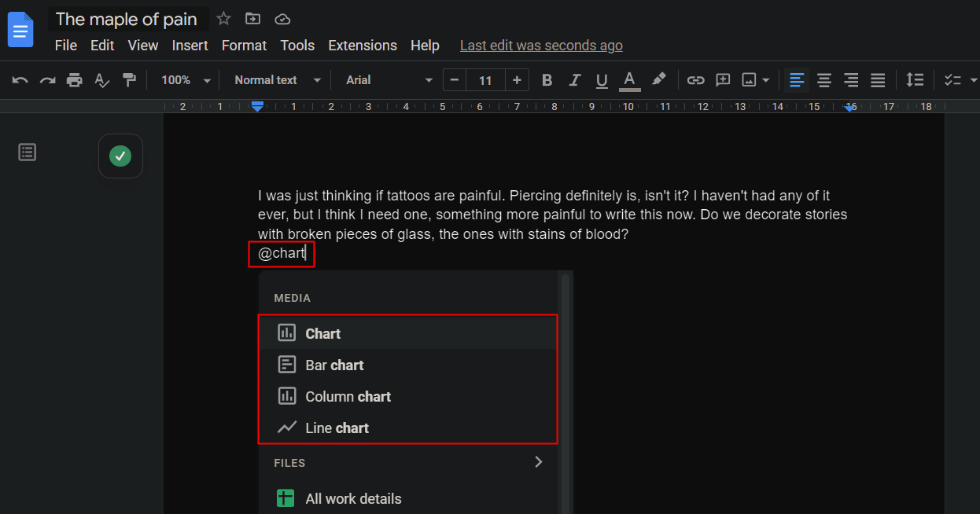This screenshot has width=980, height=514.
Task: Toggle italic formatting
Action: pos(575,80)
